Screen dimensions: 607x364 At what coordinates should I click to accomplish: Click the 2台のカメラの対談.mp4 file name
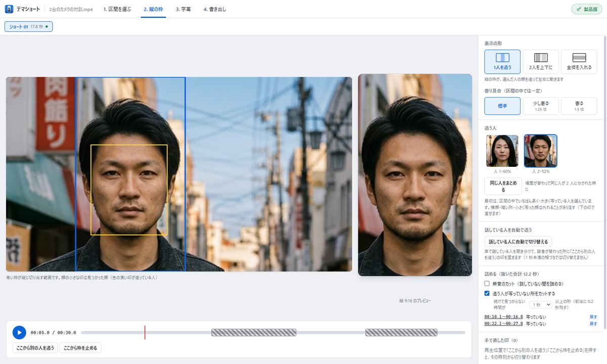(71, 9)
